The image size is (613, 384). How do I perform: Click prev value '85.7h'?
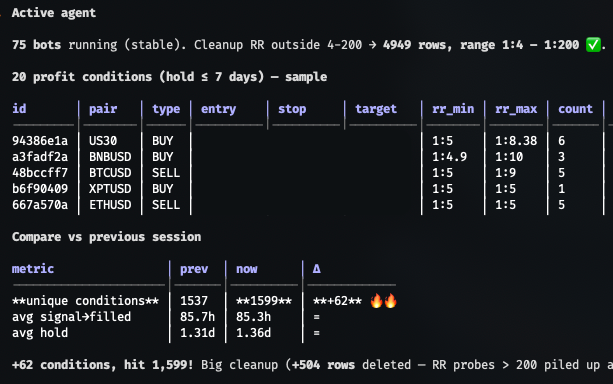click(x=197, y=317)
